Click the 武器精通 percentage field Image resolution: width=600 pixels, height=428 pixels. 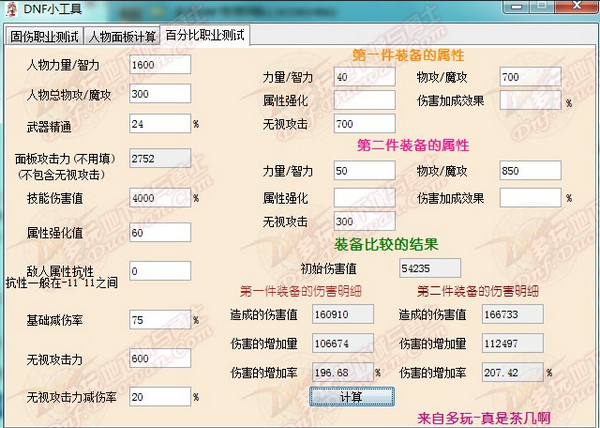pos(159,124)
